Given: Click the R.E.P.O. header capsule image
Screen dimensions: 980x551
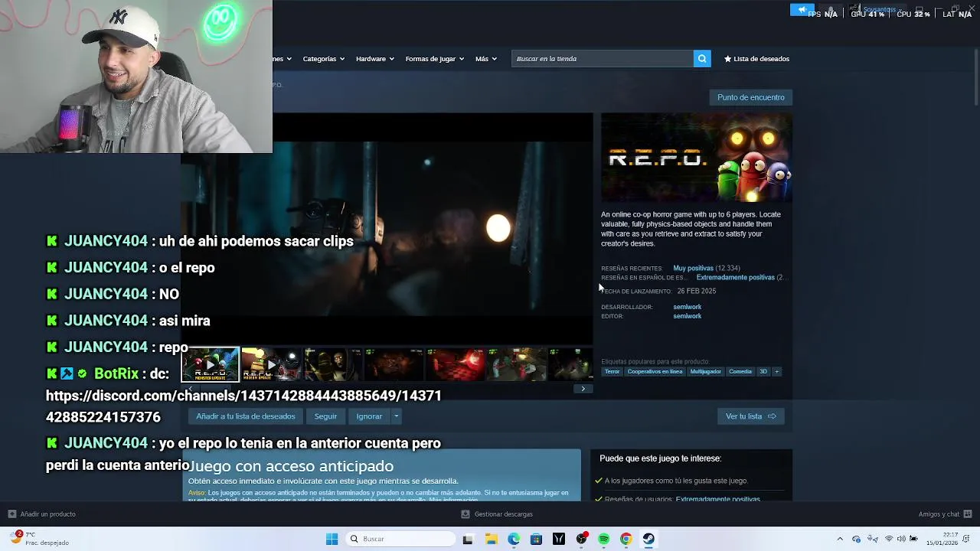Looking at the screenshot, I should pos(697,158).
